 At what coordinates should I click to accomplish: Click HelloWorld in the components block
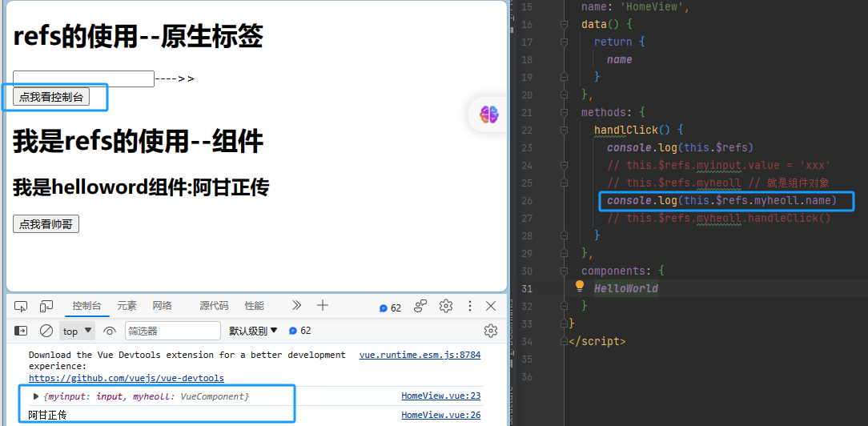(x=626, y=288)
